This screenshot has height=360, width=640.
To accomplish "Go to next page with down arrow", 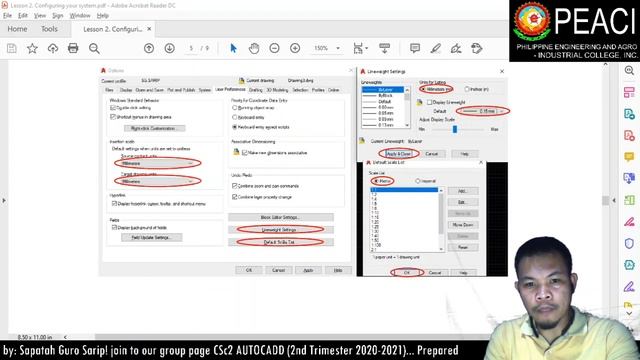I will pos(169,48).
